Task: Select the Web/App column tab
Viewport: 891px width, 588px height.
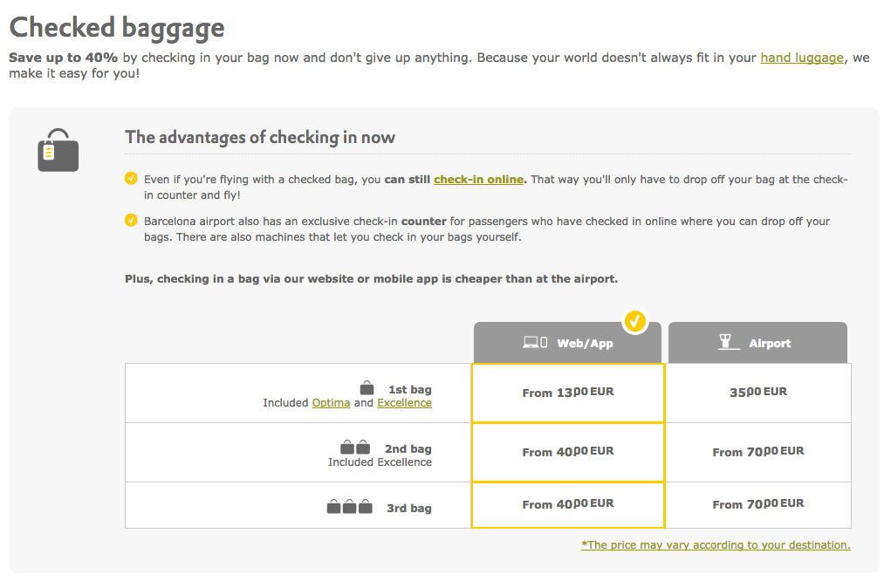Action: 567,343
